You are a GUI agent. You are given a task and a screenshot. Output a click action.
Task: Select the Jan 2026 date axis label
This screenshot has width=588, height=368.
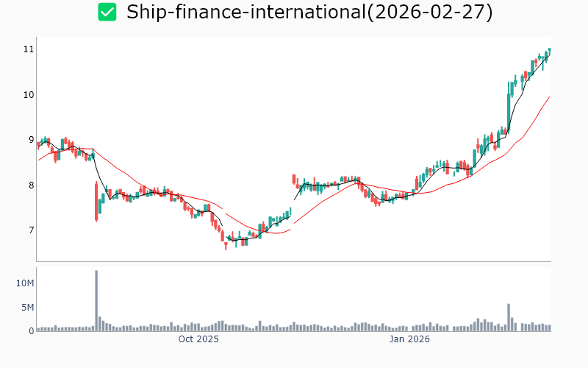click(409, 339)
